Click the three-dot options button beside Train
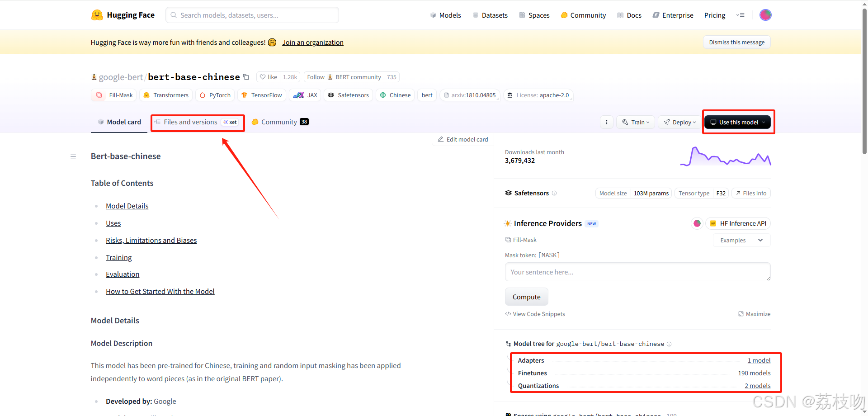868x416 pixels. pos(607,122)
